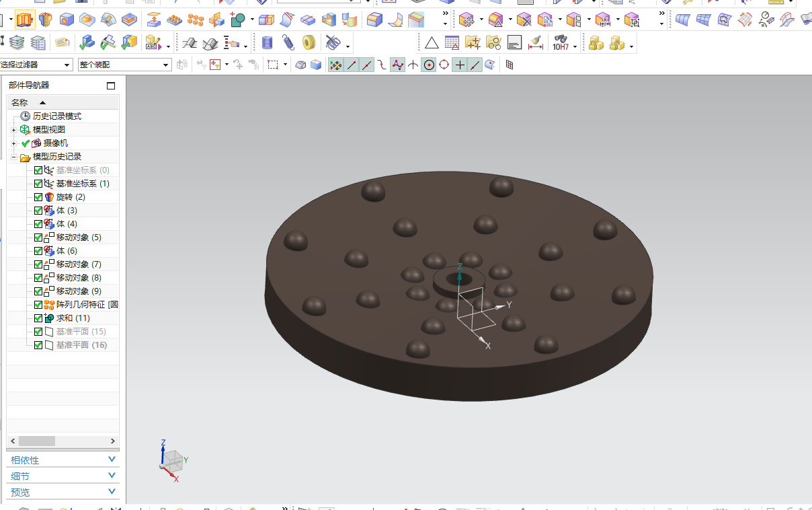Toggle the 基准坐标系 (1) checkbox
Image resolution: width=812 pixels, height=510 pixels.
pyautogui.click(x=38, y=184)
